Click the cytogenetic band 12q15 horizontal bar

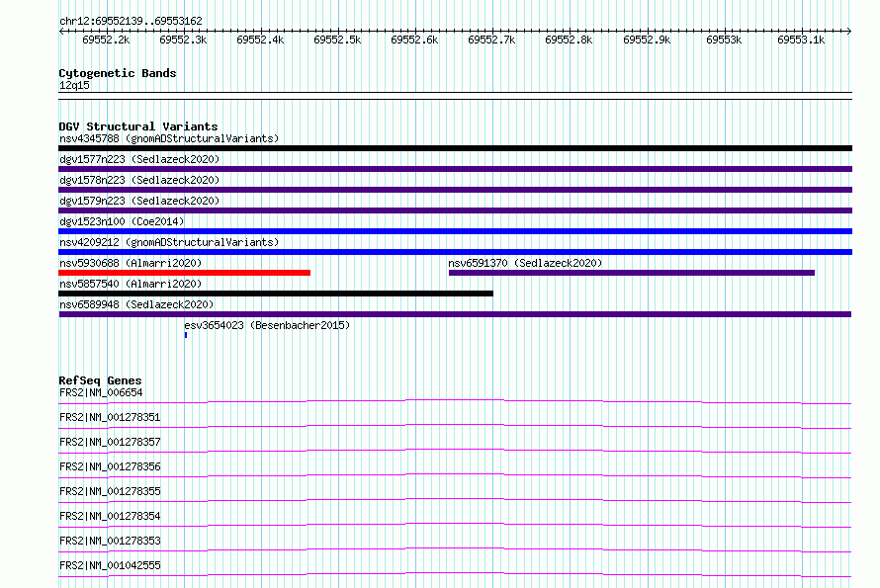pos(455,96)
